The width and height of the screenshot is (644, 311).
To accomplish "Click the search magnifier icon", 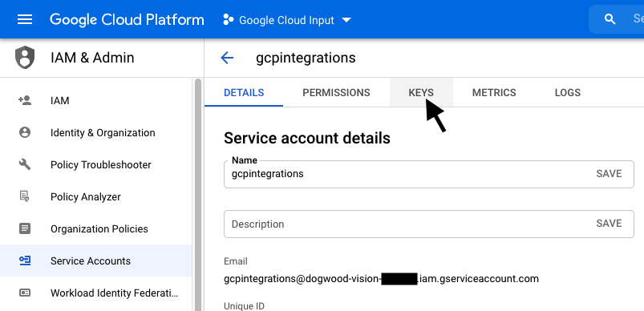I will (610, 19).
